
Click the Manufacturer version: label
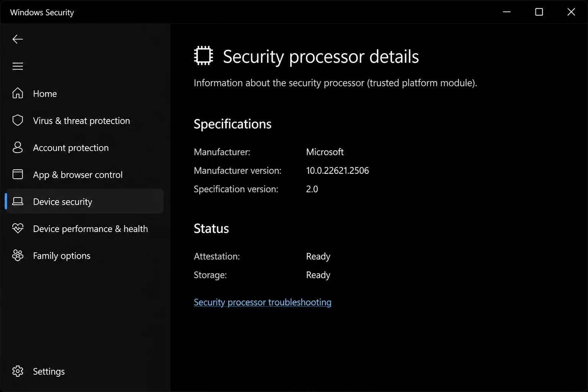coord(237,171)
